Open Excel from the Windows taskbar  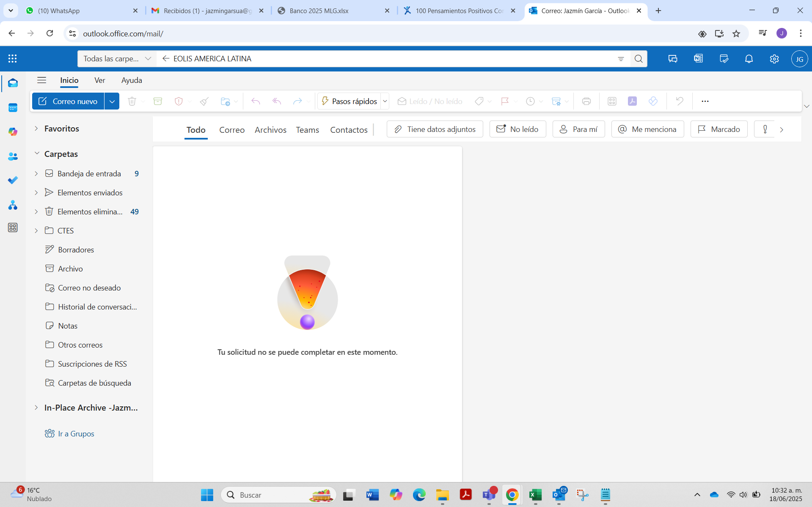click(535, 494)
